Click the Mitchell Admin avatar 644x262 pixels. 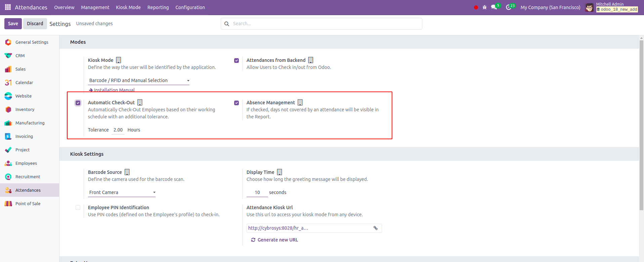click(589, 7)
